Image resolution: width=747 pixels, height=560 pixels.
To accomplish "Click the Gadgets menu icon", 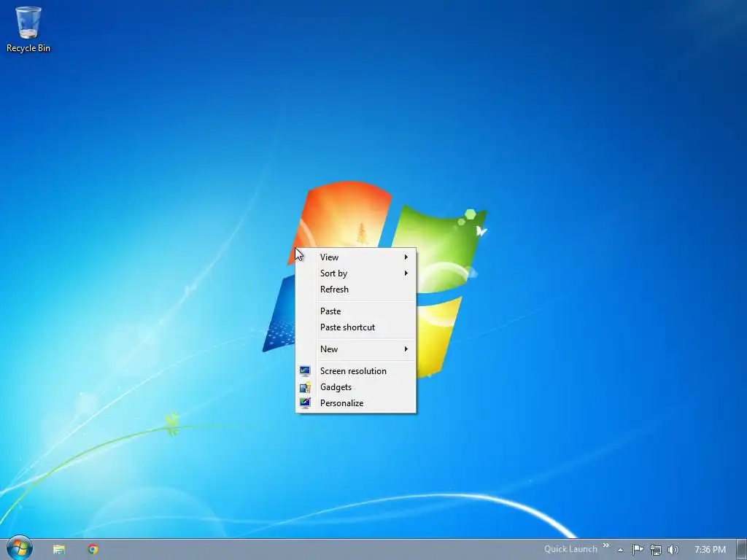I will point(305,386).
